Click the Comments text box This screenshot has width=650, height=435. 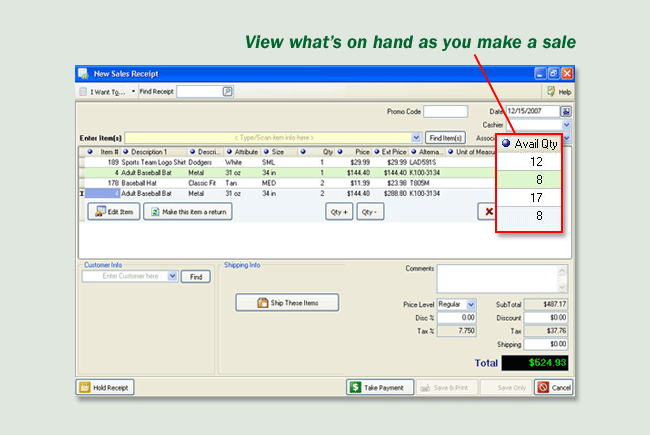click(x=503, y=277)
